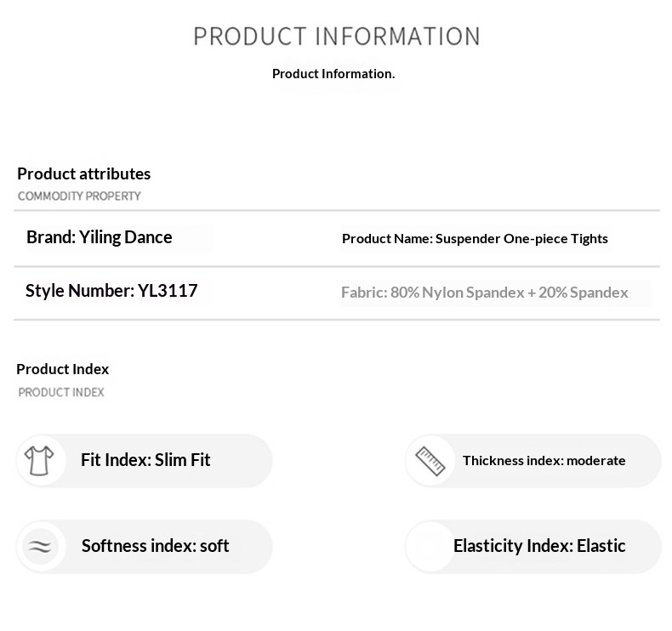Click the ruler thickness icon
The width and height of the screenshot is (672, 631).
tap(430, 461)
